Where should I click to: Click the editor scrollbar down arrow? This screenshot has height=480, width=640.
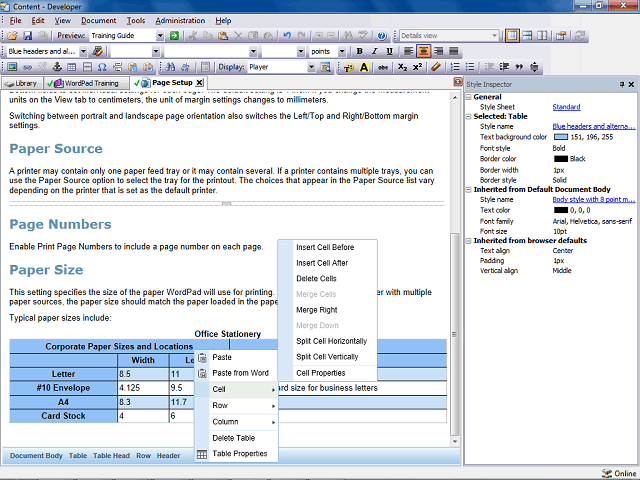[455, 442]
